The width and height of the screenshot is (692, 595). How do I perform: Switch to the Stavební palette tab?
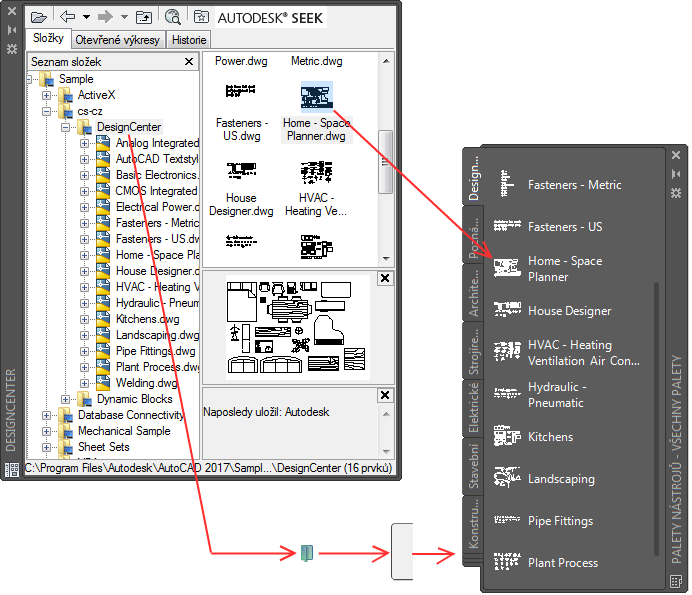pyautogui.click(x=473, y=467)
